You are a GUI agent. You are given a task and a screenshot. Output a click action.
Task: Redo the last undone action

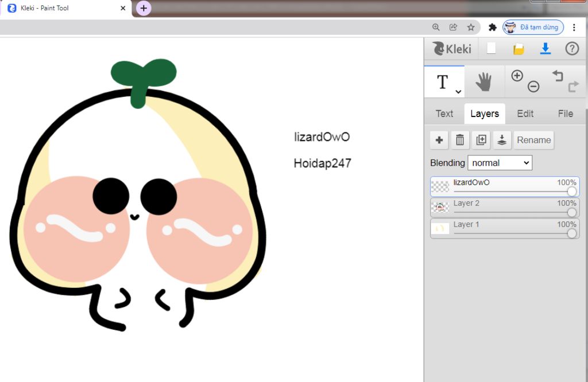(574, 87)
